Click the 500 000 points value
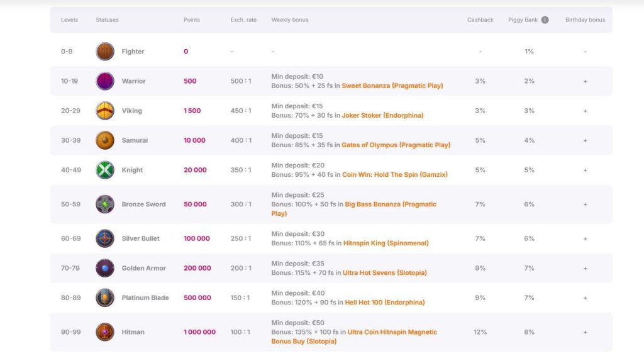The image size is (644, 363). pos(197,298)
